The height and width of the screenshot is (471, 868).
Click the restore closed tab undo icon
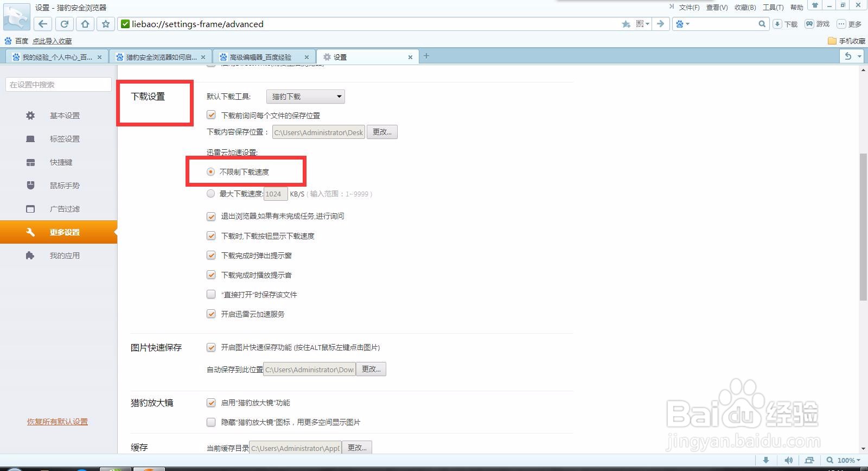pos(848,56)
